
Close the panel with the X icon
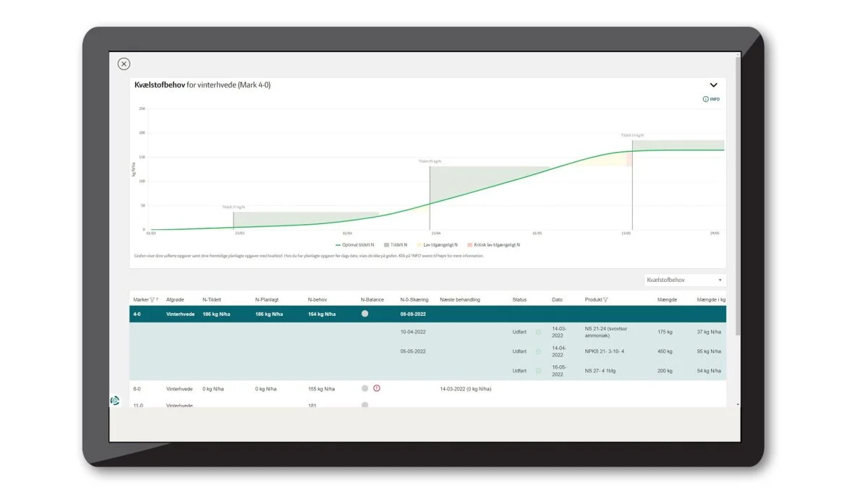point(124,64)
